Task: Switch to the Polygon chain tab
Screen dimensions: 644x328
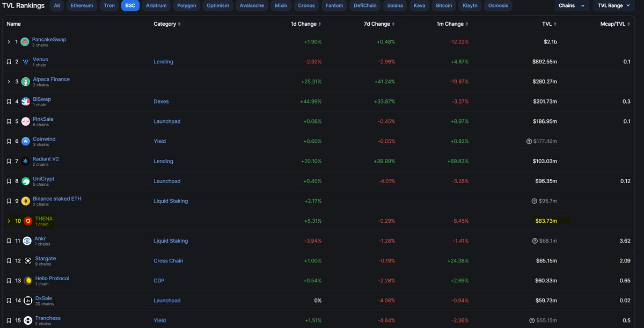Action: (187, 6)
